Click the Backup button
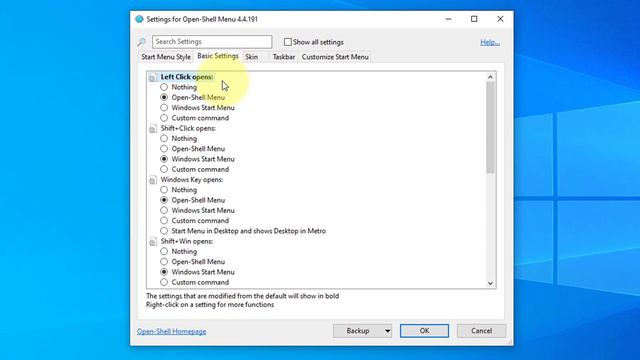The width and height of the screenshot is (640, 360). coord(358,331)
